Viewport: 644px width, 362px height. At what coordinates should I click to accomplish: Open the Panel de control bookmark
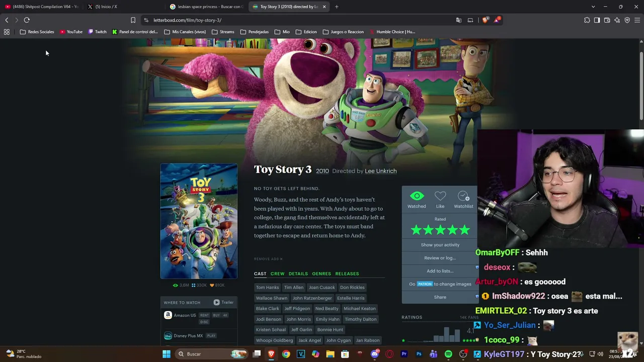click(x=135, y=32)
